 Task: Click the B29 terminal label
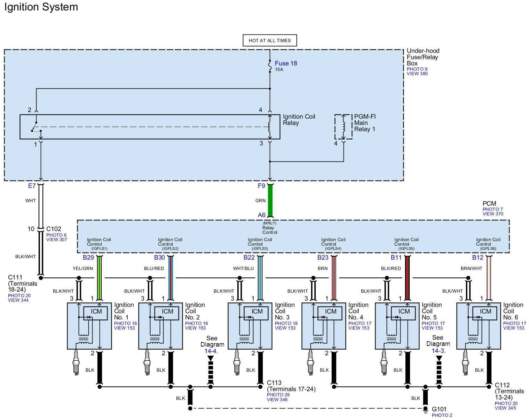[88, 257]
